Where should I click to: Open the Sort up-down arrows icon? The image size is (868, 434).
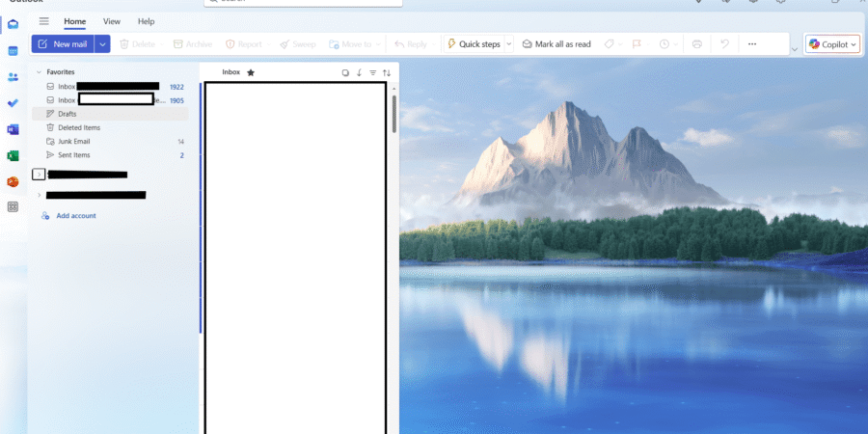[387, 72]
